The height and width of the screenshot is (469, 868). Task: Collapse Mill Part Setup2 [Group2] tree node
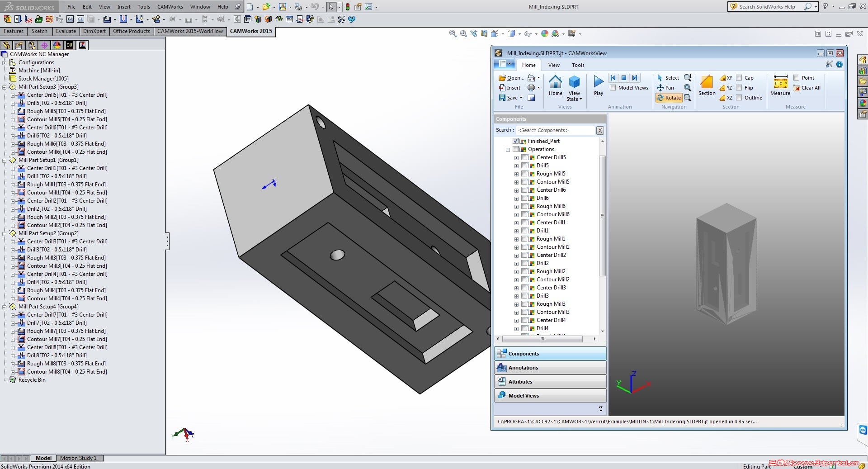coord(5,233)
